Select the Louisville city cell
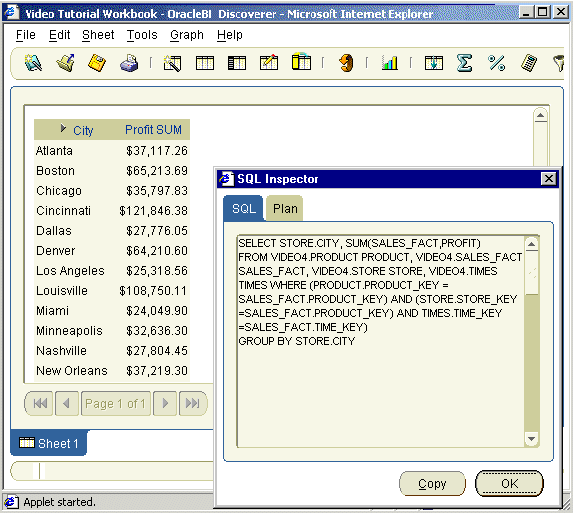The image size is (573, 513). coord(62,290)
